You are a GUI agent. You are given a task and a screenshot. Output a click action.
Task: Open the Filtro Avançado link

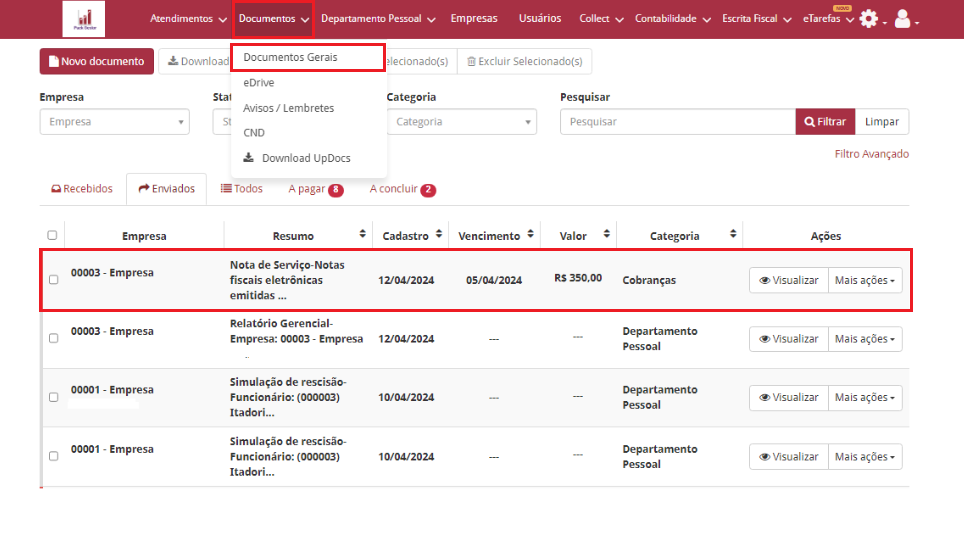coord(871,154)
